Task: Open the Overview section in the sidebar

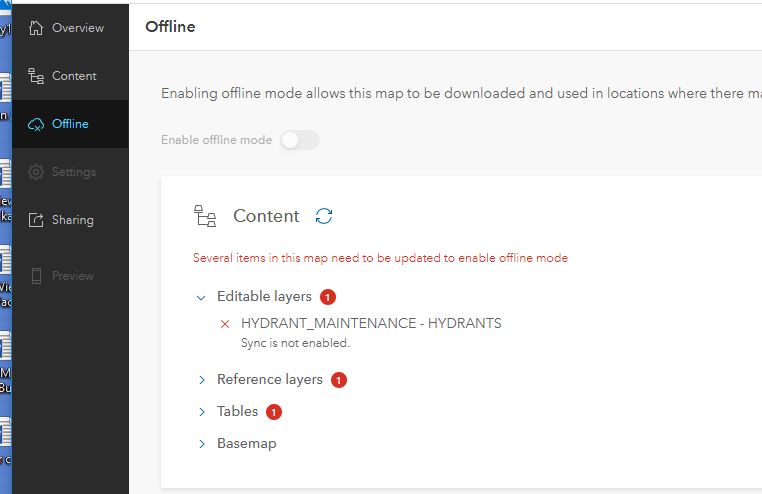Action: pyautogui.click(x=70, y=28)
